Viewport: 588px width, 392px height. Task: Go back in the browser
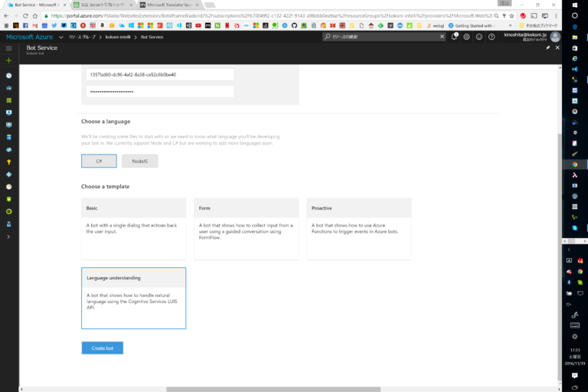pyautogui.click(x=6, y=16)
